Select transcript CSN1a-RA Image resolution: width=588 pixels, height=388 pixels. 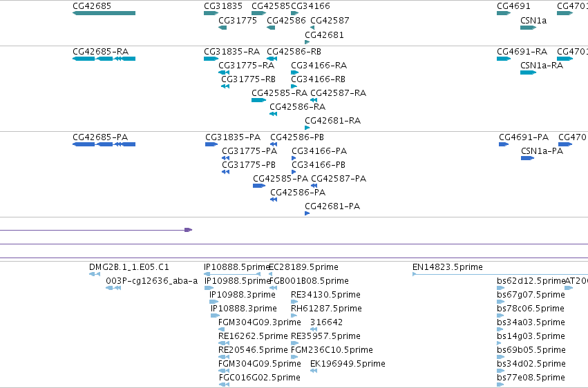[528, 72]
